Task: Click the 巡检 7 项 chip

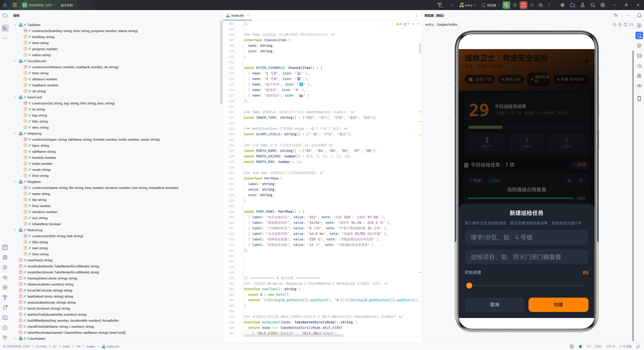Action: click(479, 79)
